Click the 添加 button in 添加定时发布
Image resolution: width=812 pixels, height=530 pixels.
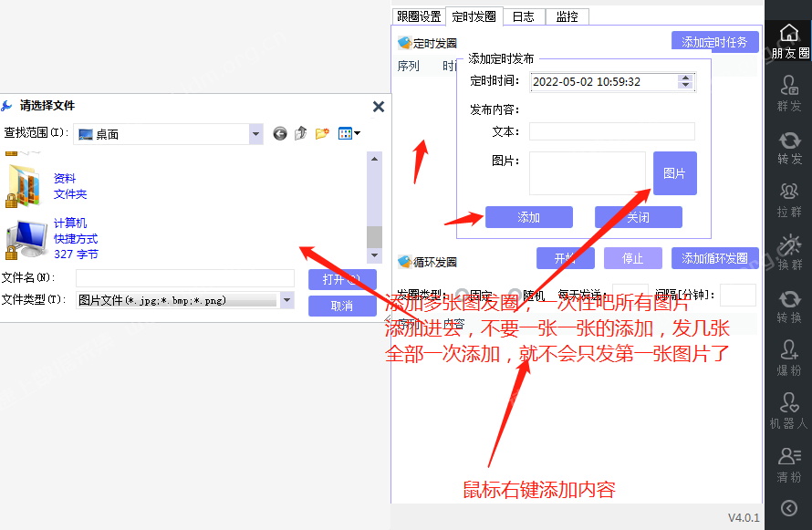click(x=529, y=217)
